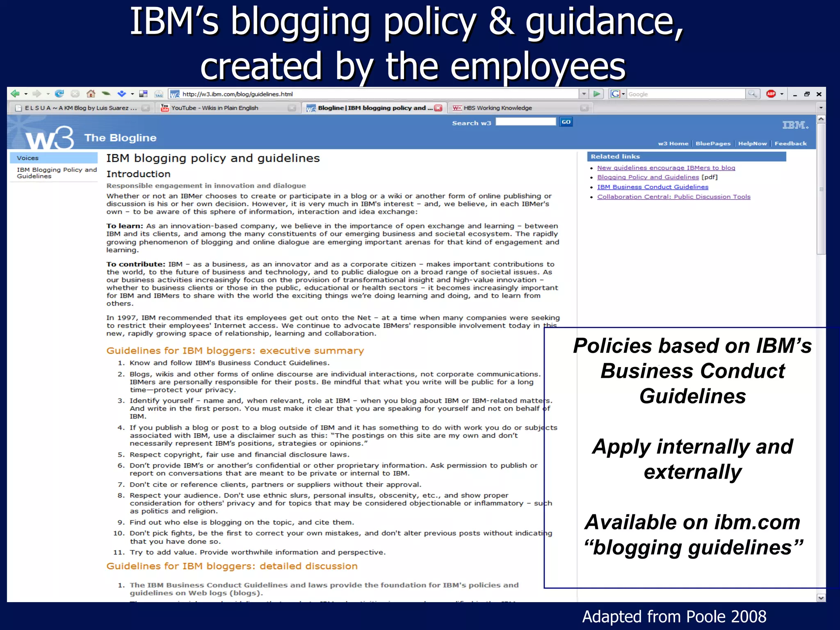This screenshot has height=630, width=840.
Task: Close the YouTube Wikis tab
Action: coord(292,108)
